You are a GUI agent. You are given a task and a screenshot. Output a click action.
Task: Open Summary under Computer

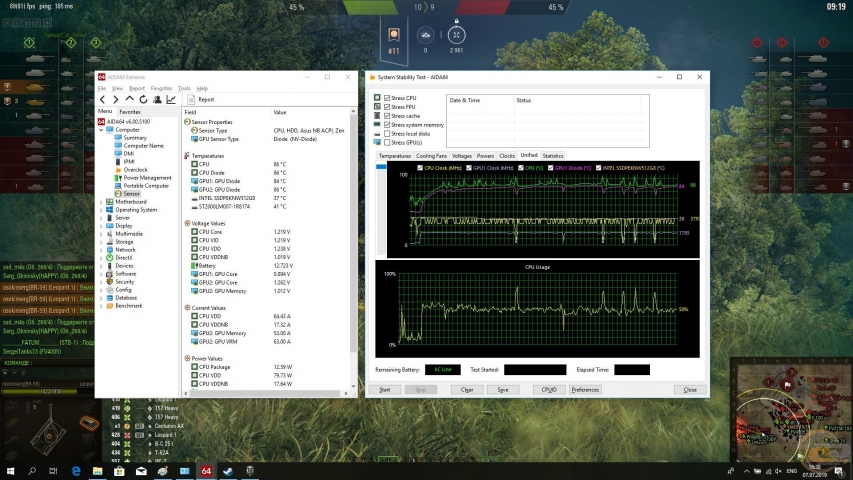click(134, 138)
